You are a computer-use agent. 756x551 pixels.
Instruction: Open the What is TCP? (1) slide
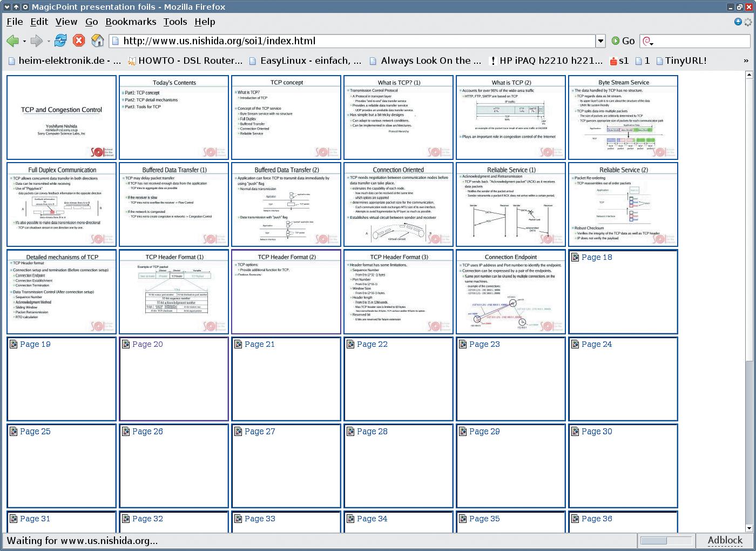(x=399, y=117)
